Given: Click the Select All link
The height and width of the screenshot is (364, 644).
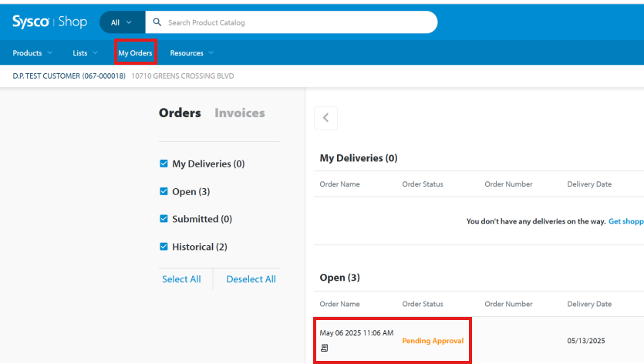Looking at the screenshot, I should click(x=181, y=279).
